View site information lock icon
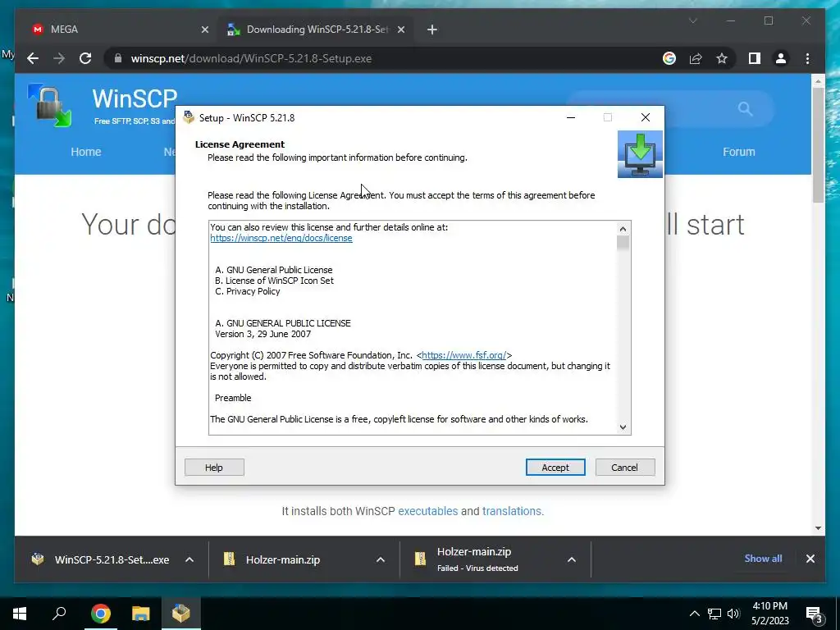 (x=118, y=58)
